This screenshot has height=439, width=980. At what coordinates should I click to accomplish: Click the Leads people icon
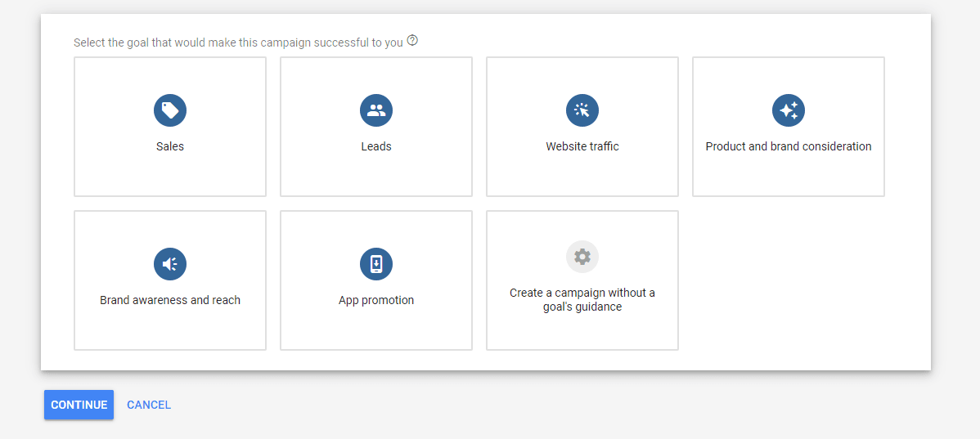(x=376, y=110)
